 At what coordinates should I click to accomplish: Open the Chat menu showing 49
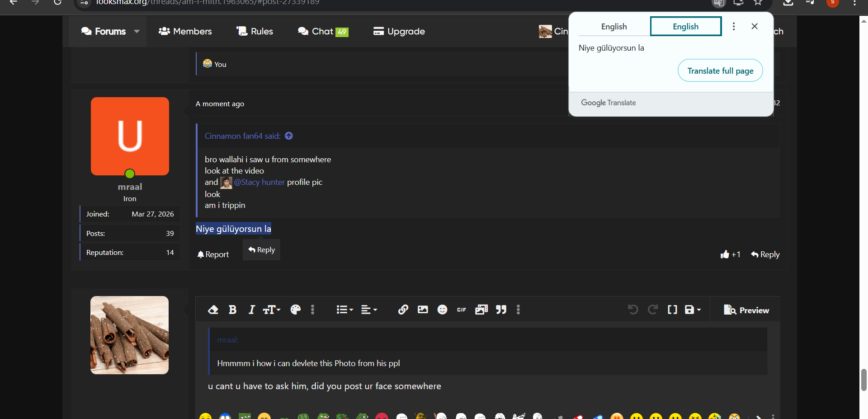pos(322,31)
